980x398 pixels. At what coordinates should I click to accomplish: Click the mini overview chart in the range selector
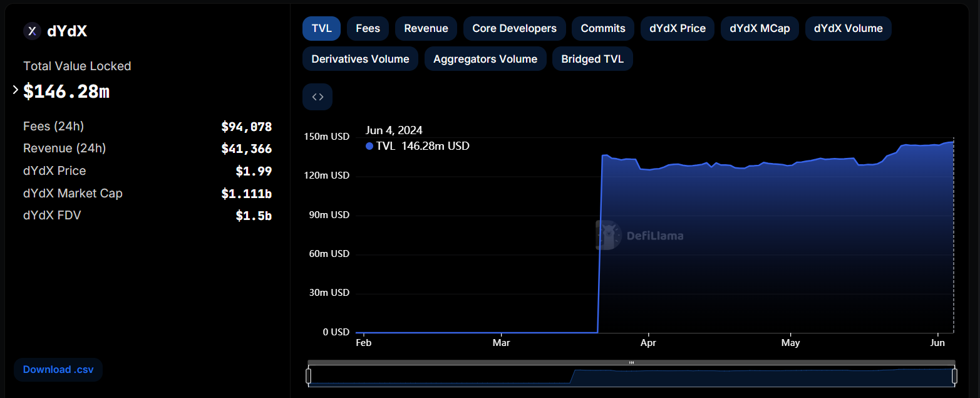pyautogui.click(x=631, y=376)
